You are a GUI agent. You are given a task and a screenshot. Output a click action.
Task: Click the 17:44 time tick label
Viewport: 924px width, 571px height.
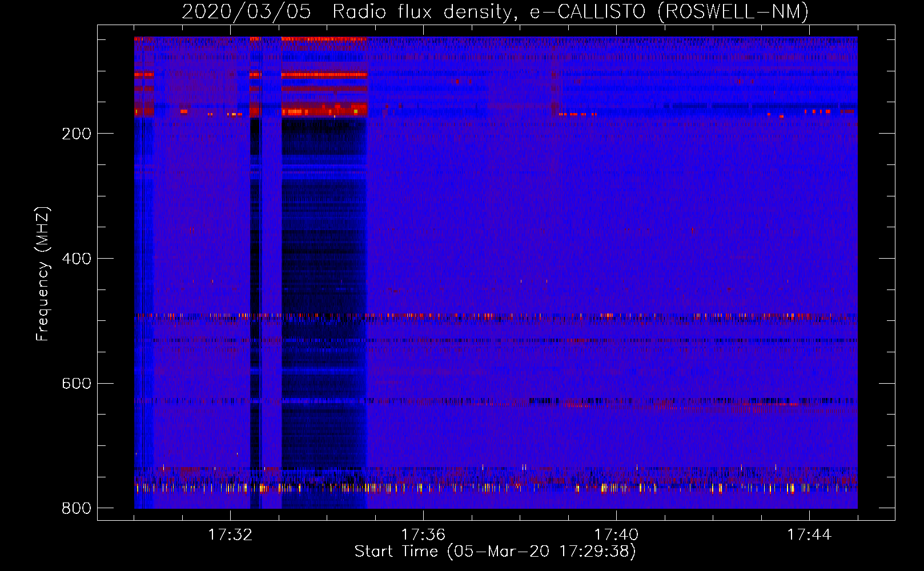click(x=809, y=535)
